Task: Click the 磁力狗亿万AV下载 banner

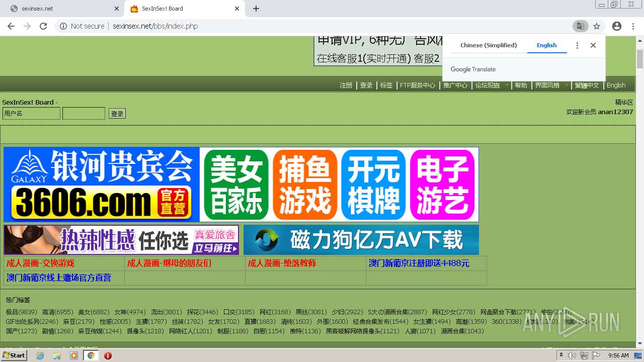Action: tap(361, 240)
